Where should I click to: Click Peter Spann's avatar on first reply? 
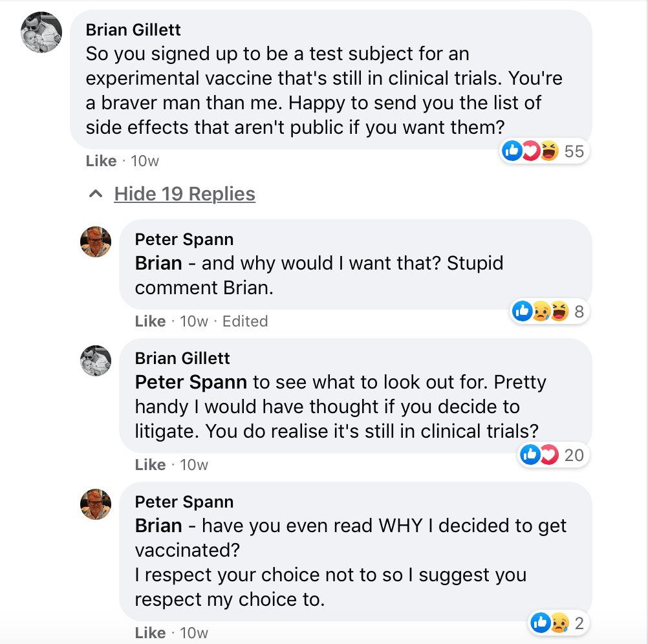coord(95,242)
